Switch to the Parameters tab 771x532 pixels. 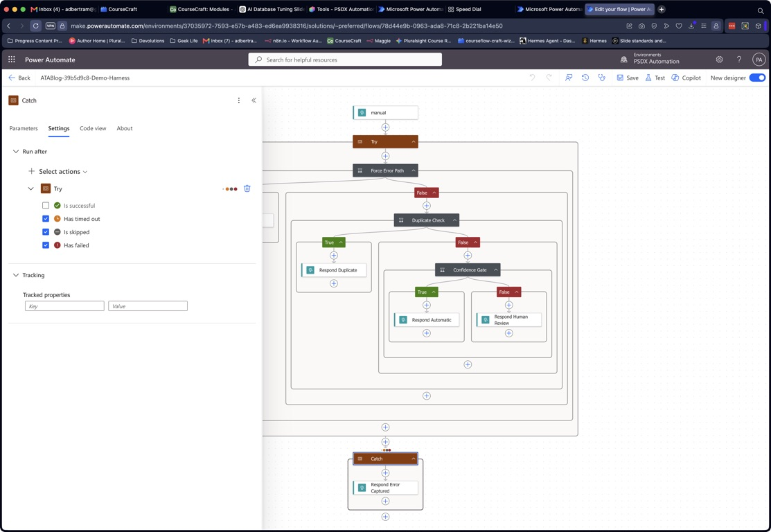pyautogui.click(x=24, y=128)
